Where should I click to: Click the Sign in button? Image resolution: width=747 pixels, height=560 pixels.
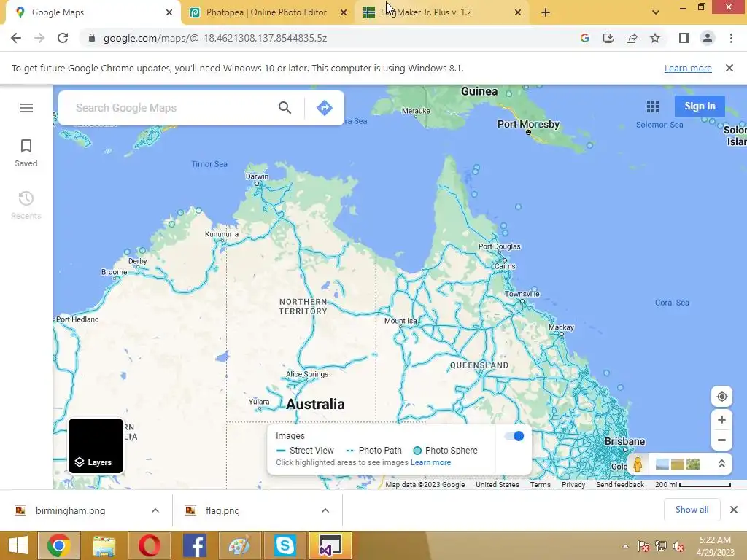tap(700, 106)
